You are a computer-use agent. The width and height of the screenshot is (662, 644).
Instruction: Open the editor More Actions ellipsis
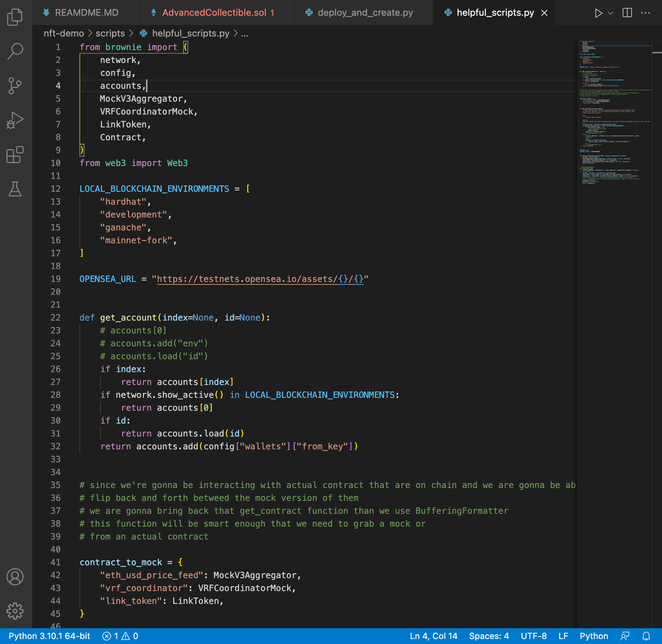point(646,13)
